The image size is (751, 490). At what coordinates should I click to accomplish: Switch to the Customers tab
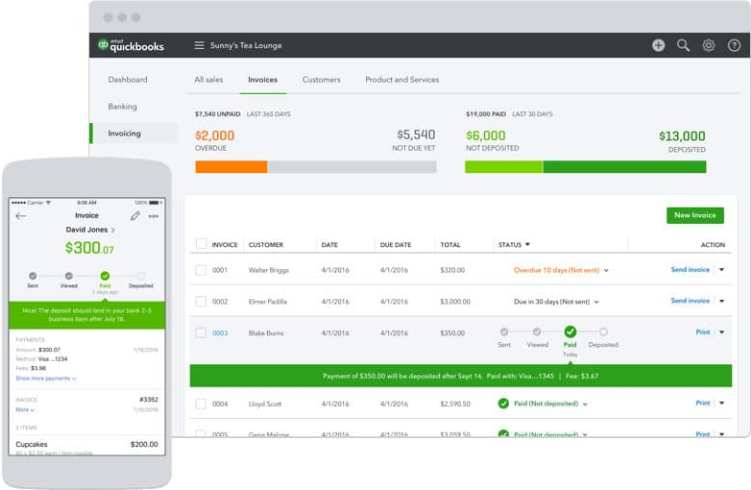321,80
